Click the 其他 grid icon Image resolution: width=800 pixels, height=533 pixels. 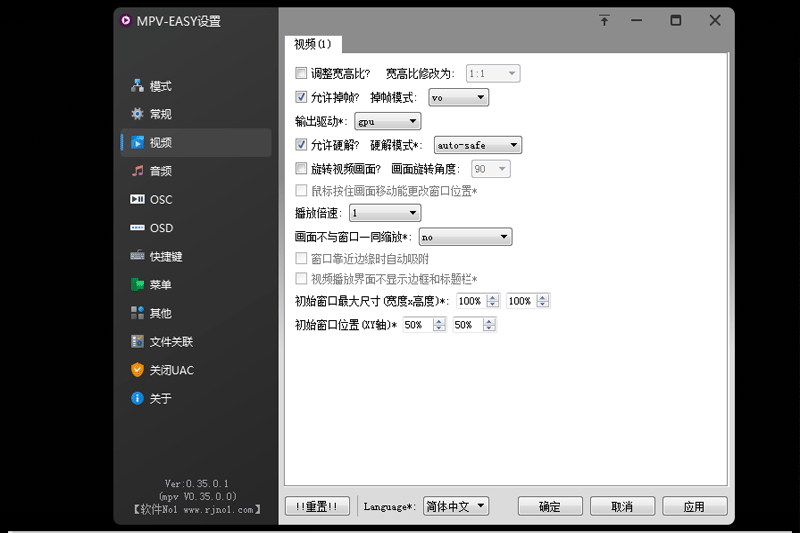click(x=137, y=313)
